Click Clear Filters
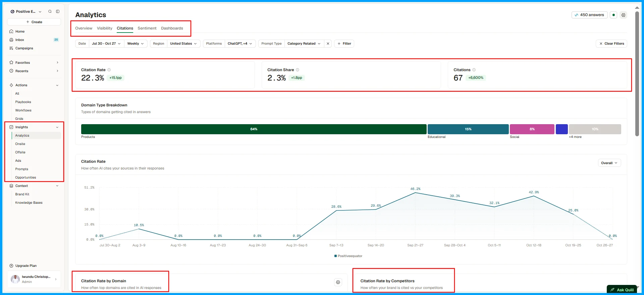This screenshot has height=295, width=644. pos(611,44)
